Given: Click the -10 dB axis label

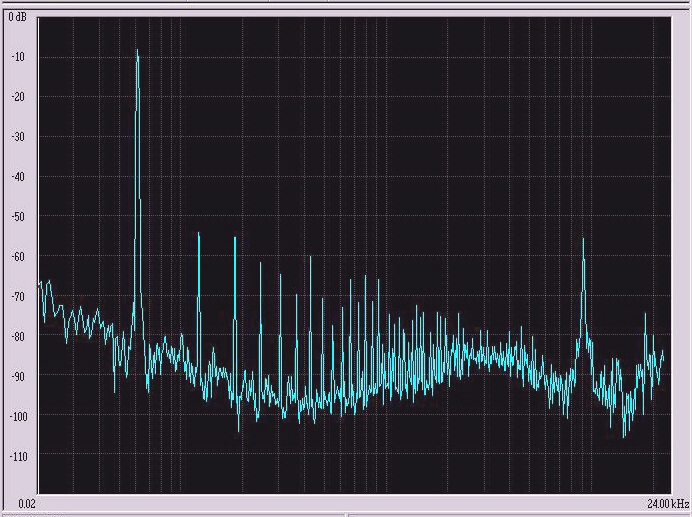Looking at the screenshot, I should 18,57.
